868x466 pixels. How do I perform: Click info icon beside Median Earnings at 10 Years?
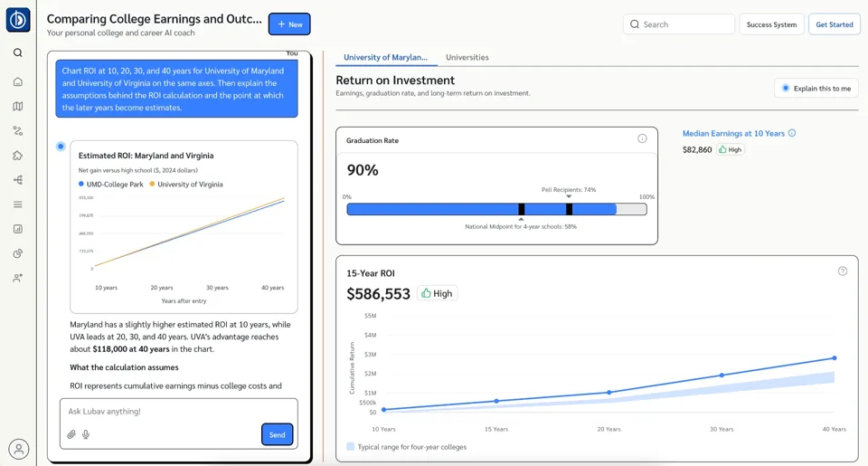(792, 133)
